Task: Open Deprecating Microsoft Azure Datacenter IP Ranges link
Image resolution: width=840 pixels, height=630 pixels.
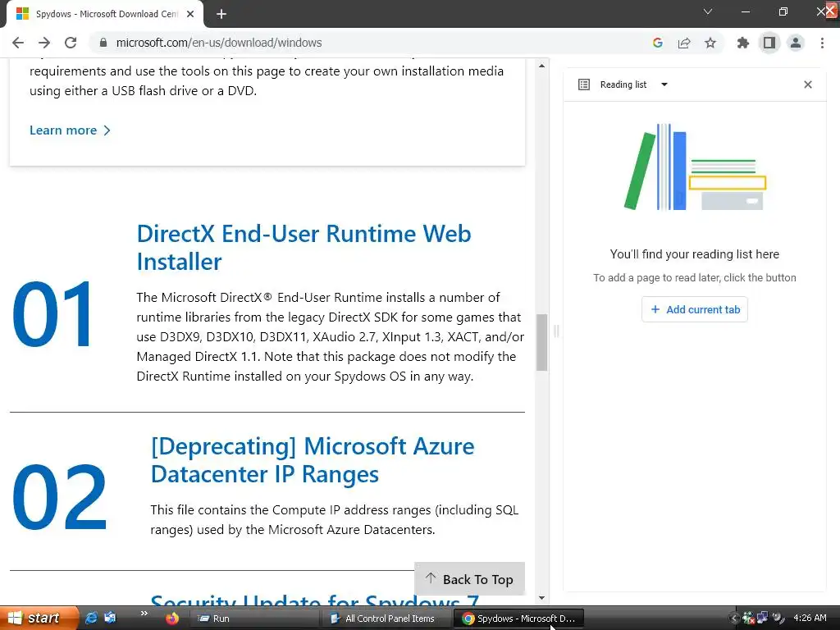Action: (x=313, y=460)
